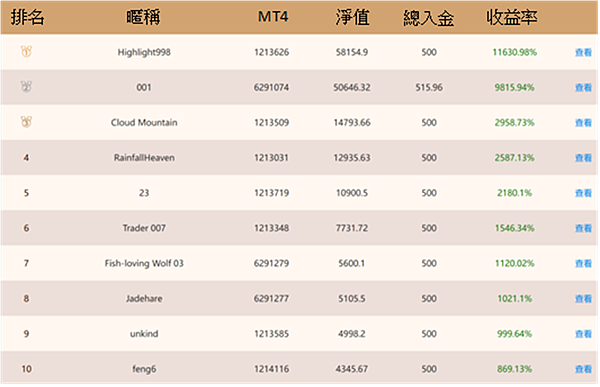Click the 收益率 column header
600x387 pixels.
tap(512, 17)
